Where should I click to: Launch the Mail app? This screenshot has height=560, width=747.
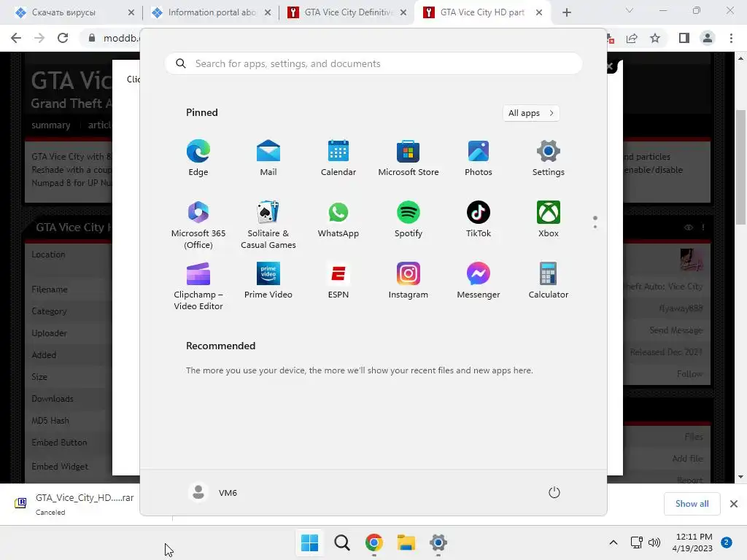tap(268, 158)
